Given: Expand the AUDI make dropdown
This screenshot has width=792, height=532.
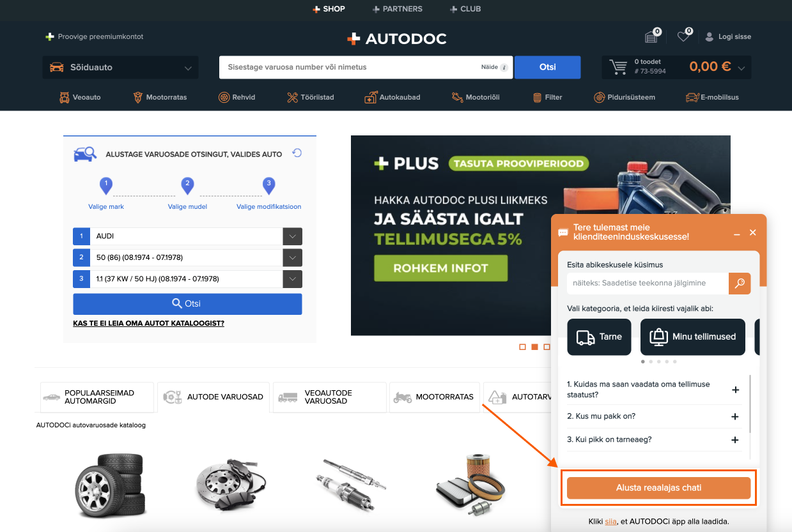Looking at the screenshot, I should (292, 236).
